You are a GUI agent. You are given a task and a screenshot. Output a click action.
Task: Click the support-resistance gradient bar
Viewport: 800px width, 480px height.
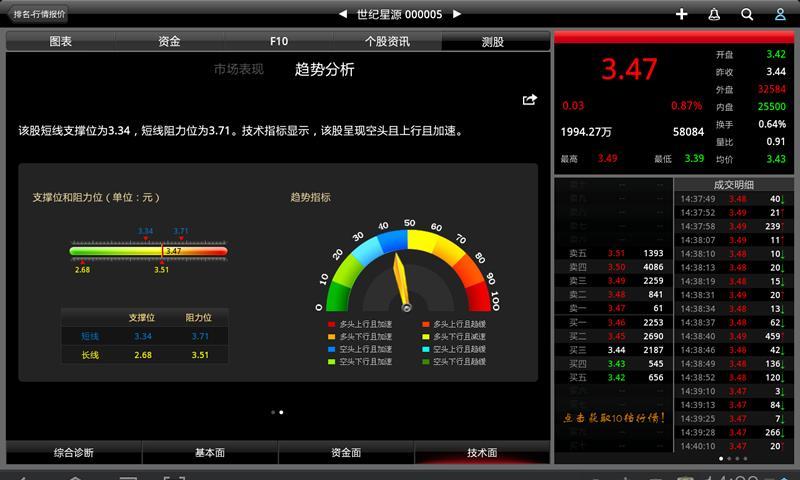148,251
